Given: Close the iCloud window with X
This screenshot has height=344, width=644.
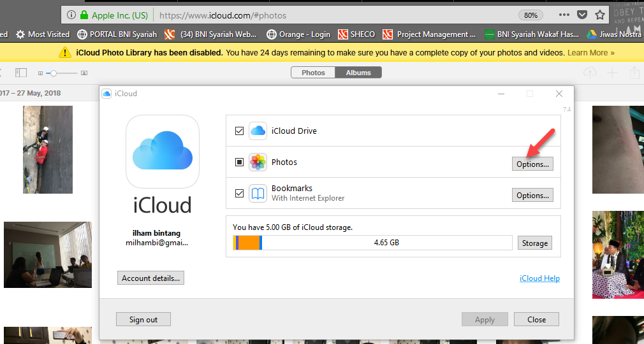Looking at the screenshot, I should 559,94.
